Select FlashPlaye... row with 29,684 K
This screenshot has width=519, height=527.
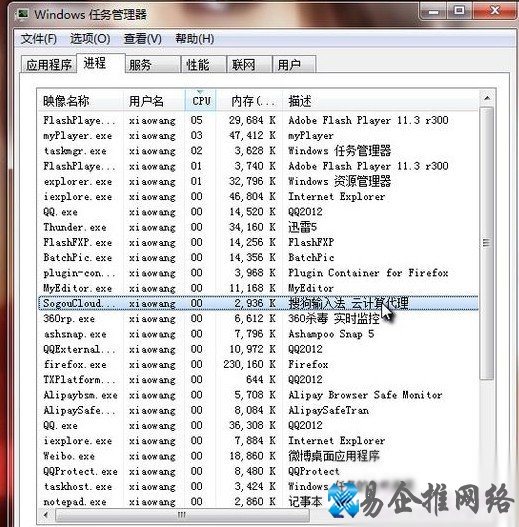[258, 120]
